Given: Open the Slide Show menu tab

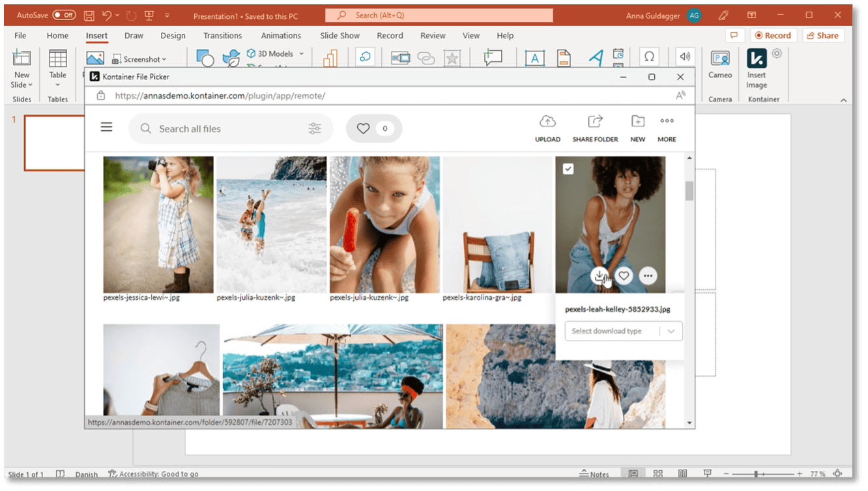Looking at the screenshot, I should (x=340, y=35).
